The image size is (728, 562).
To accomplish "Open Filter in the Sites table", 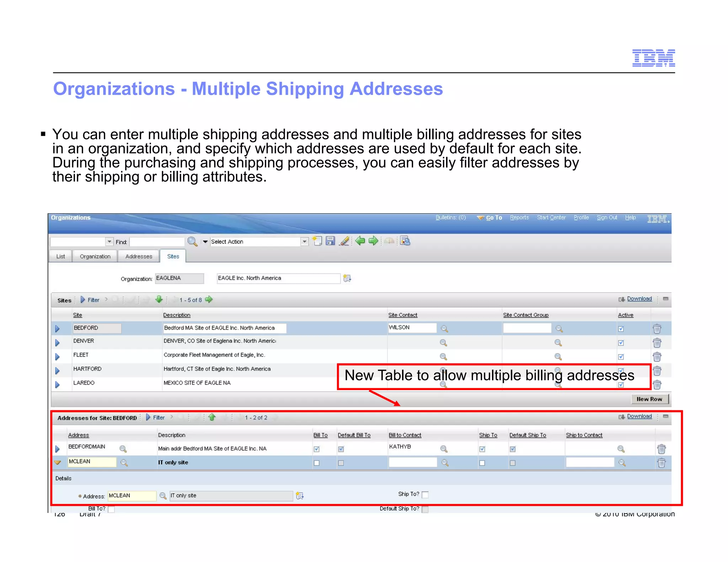I will click(x=90, y=300).
